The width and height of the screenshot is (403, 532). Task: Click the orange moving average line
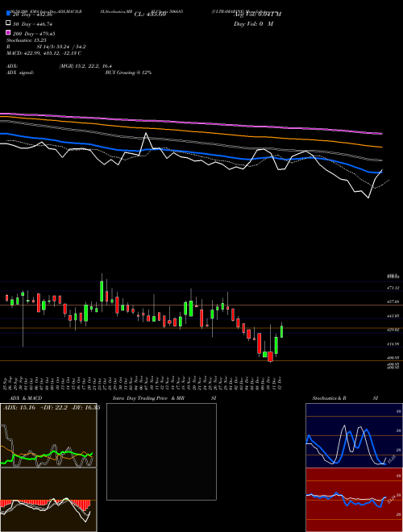pos(190,131)
